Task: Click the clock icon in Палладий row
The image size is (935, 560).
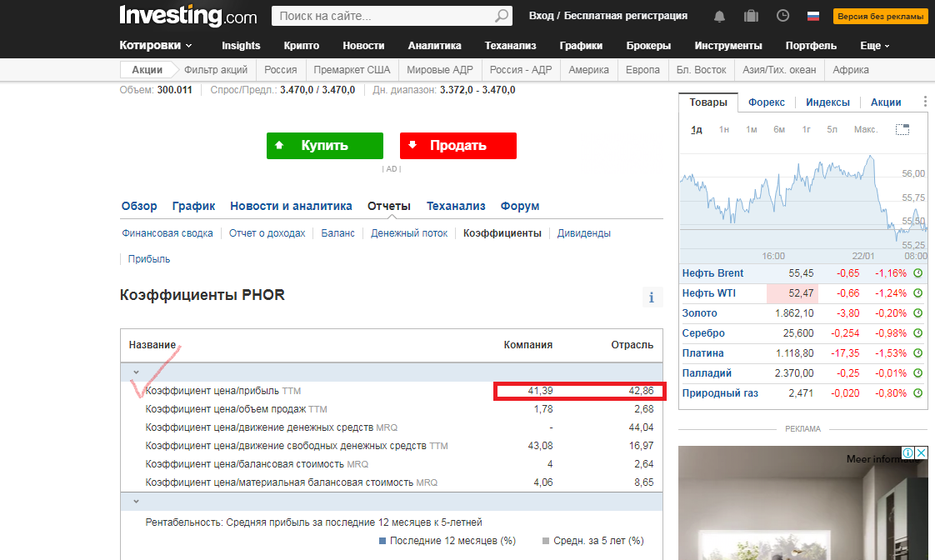Action: [x=918, y=372]
